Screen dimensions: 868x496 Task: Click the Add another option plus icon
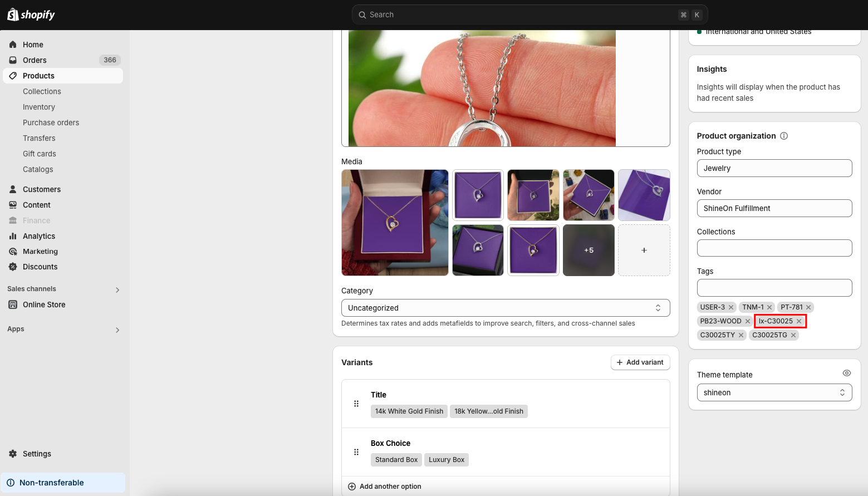352,487
